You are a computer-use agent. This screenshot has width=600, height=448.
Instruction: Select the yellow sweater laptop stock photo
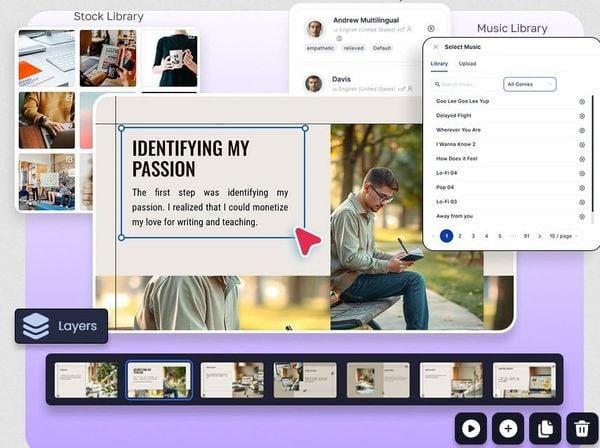(47, 120)
